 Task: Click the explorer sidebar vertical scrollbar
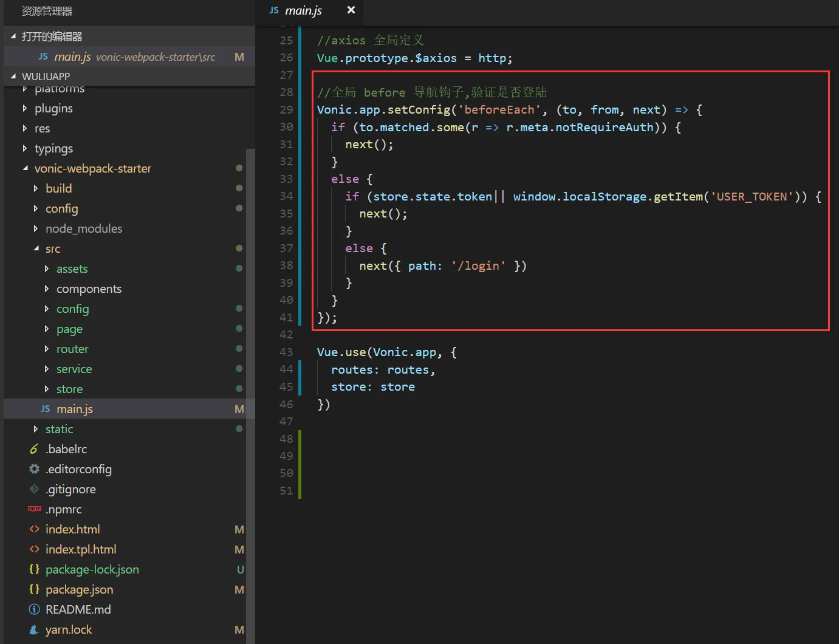(250, 395)
